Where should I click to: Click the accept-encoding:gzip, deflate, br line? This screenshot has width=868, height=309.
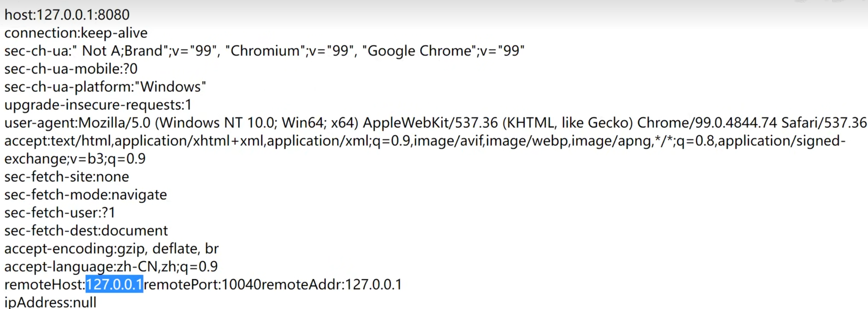111,249
